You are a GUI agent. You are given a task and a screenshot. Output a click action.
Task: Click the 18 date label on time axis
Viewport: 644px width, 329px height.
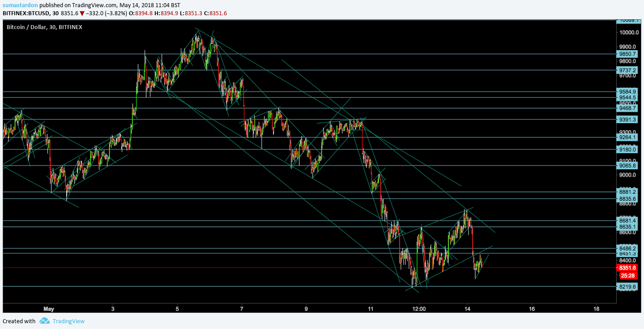pos(597,309)
